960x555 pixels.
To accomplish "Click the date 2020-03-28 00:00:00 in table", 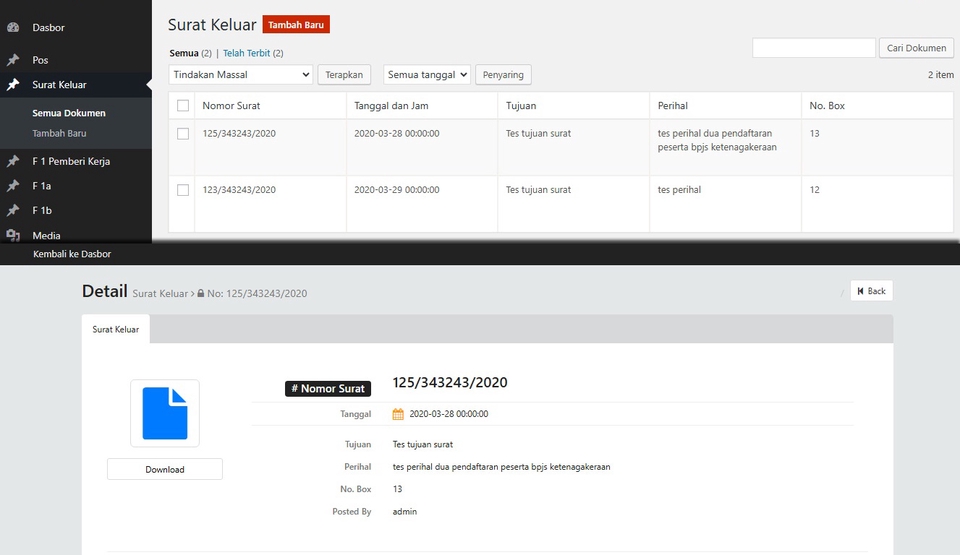I will pos(397,134).
